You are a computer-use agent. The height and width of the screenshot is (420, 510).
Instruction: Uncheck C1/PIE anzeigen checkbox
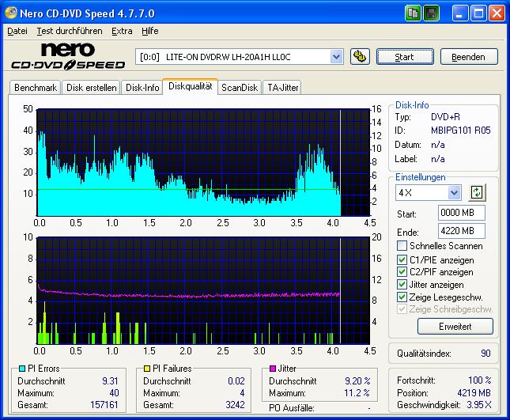[x=402, y=259]
